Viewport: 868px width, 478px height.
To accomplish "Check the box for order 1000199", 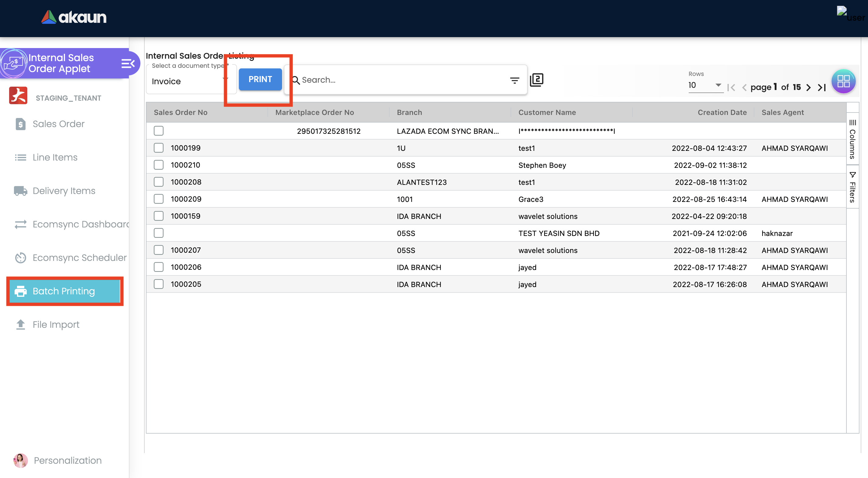I will coord(158,148).
